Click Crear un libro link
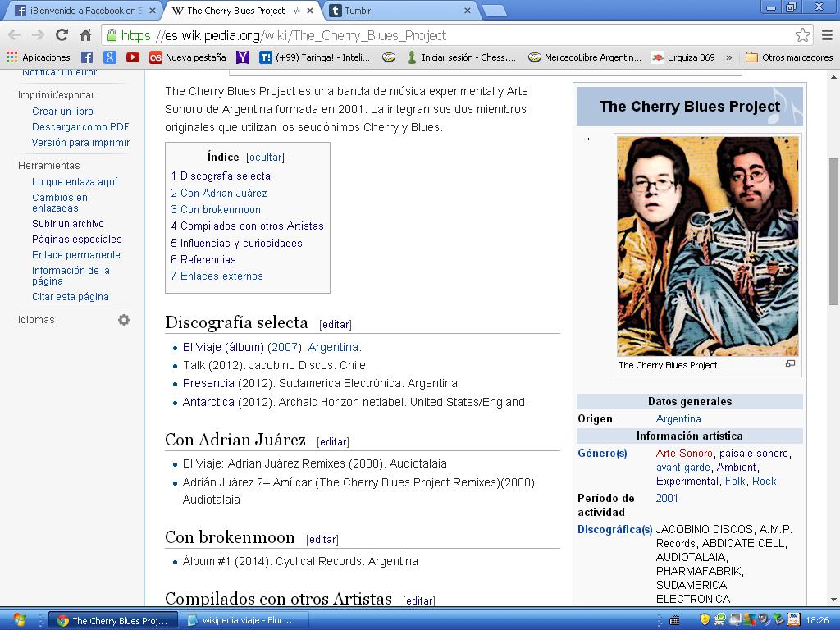This screenshot has height=630, width=840. (x=62, y=112)
